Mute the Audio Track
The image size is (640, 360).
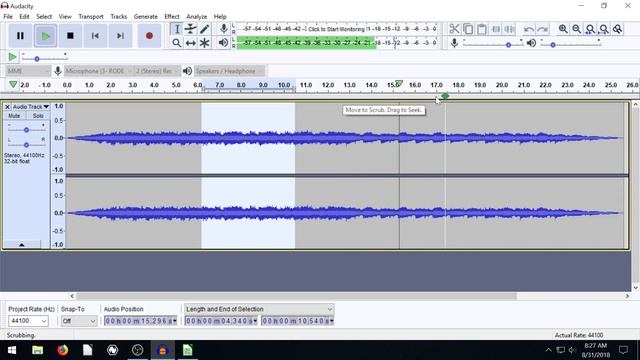pyautogui.click(x=14, y=116)
